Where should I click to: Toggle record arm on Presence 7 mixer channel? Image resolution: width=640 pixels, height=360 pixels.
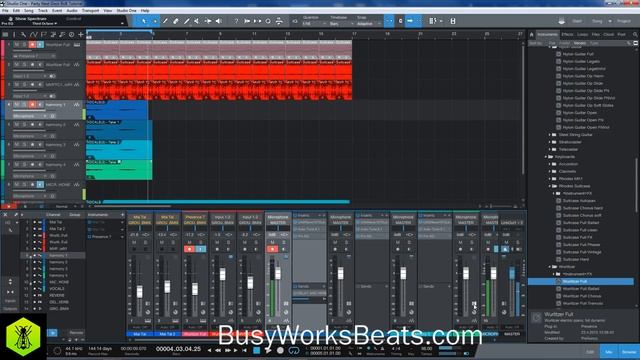[189, 249]
